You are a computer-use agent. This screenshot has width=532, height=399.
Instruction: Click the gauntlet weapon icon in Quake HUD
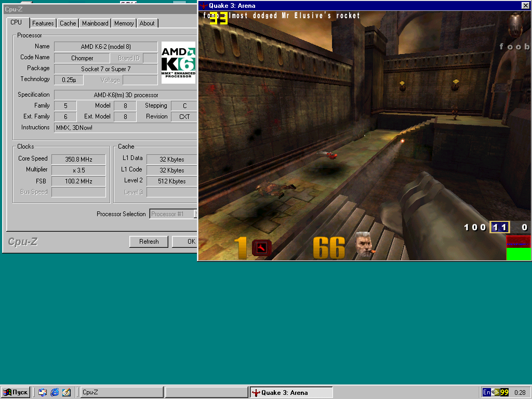[x=262, y=248]
